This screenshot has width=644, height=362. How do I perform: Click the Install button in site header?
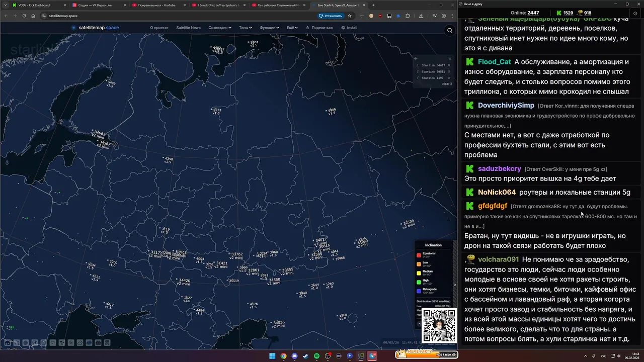point(349,28)
